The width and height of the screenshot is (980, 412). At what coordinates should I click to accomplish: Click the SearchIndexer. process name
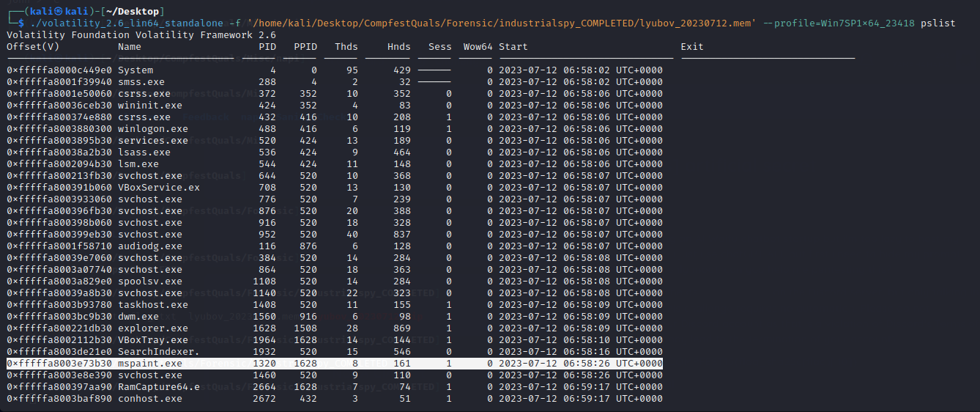159,352
